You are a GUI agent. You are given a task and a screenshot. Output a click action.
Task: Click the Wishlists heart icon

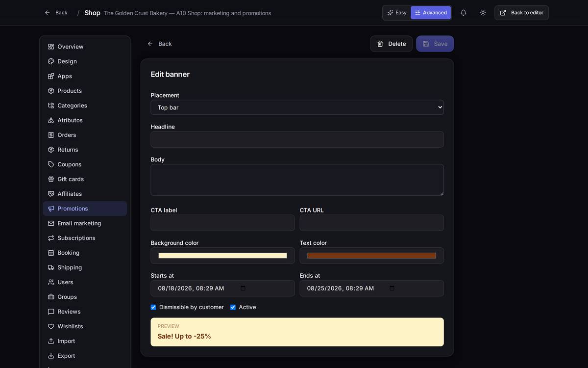point(51,326)
